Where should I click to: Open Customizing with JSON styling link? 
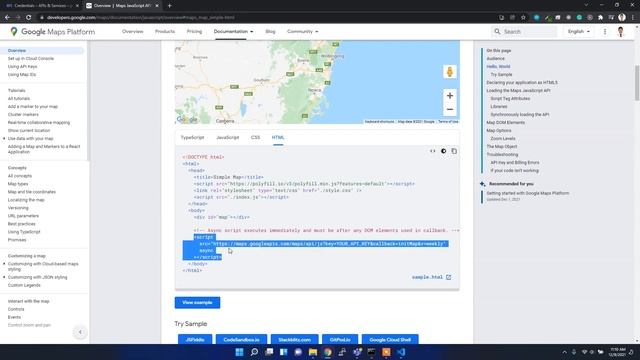tap(38, 277)
